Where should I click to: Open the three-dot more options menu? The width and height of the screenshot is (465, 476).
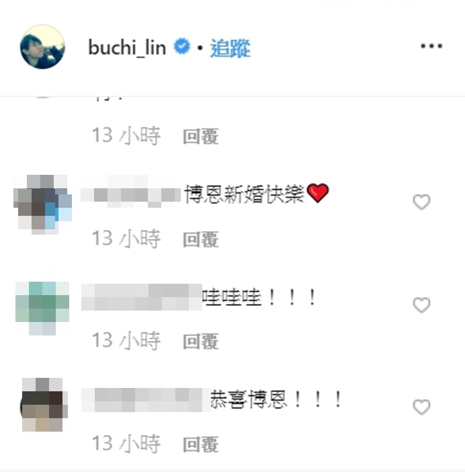(431, 46)
